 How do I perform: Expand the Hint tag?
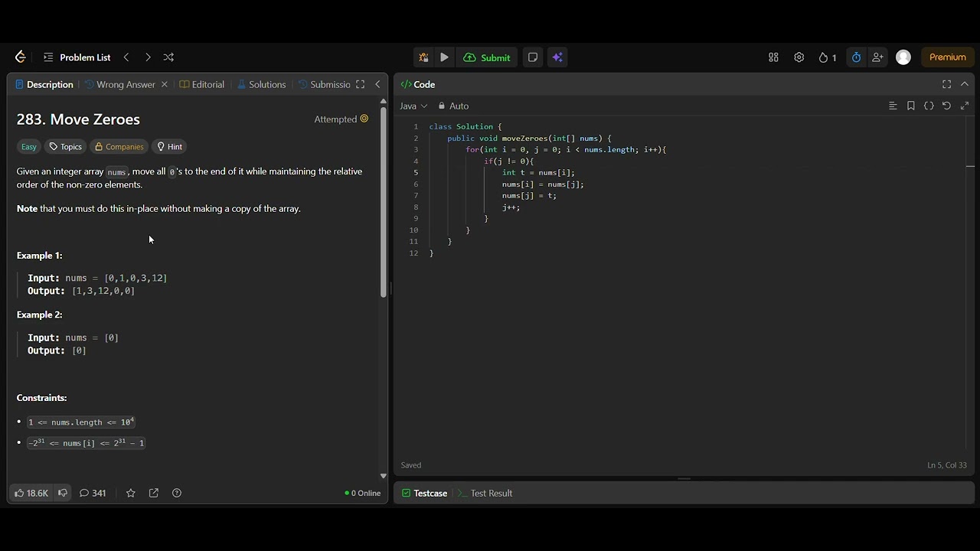[x=169, y=147]
